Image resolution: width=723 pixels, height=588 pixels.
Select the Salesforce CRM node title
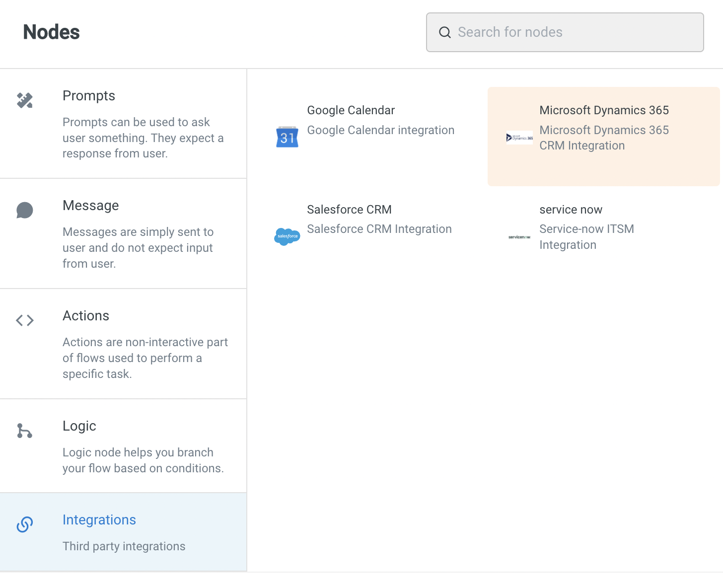click(x=350, y=210)
